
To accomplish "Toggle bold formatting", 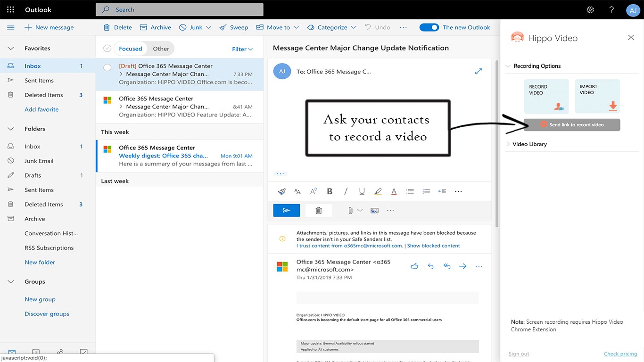I will [x=330, y=191].
